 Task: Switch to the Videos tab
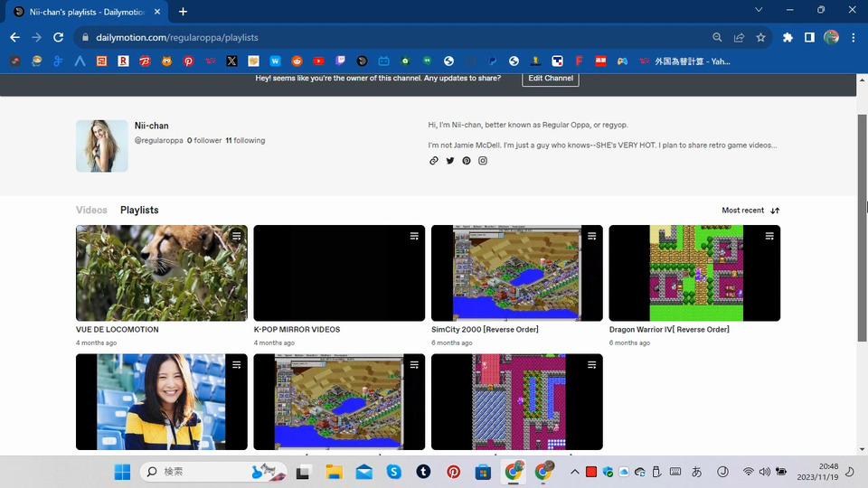pos(91,211)
